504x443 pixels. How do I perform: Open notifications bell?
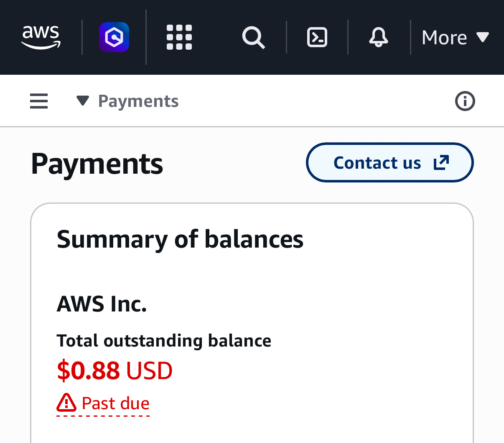[x=379, y=37]
